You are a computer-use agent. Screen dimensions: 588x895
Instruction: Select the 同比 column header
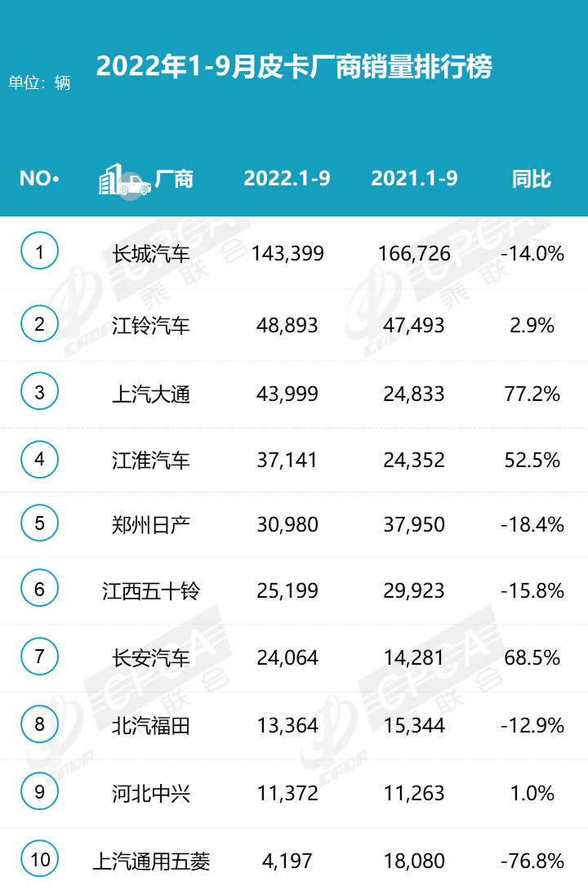532,179
